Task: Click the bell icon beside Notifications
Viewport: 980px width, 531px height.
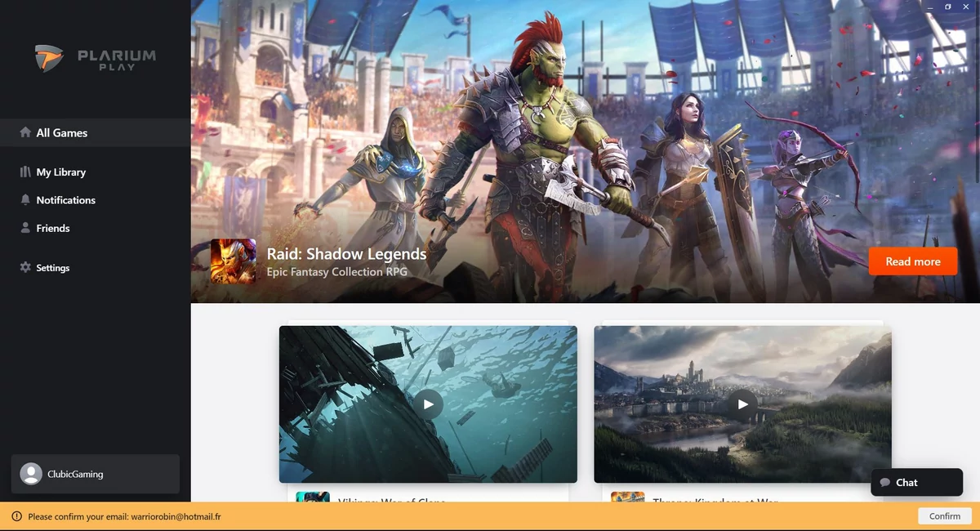Action: click(x=25, y=200)
